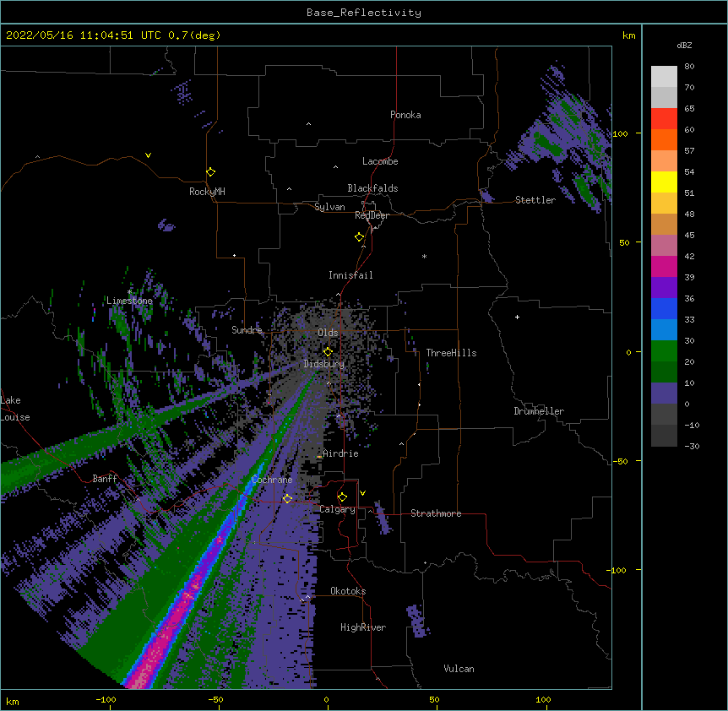This screenshot has width=728, height=711.
Task: Click the timestamp 2022/05/16 11:04:51 UTC
Action: [x=84, y=35]
